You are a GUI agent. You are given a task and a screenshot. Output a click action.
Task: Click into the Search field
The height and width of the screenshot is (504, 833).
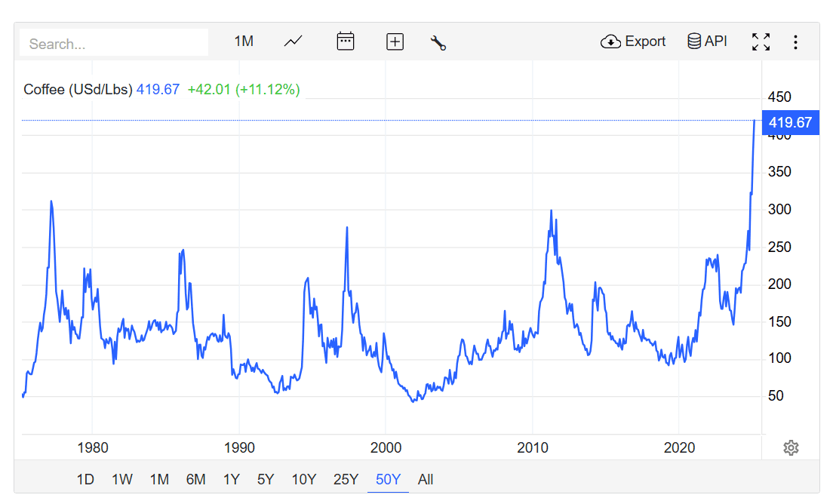[x=114, y=43]
